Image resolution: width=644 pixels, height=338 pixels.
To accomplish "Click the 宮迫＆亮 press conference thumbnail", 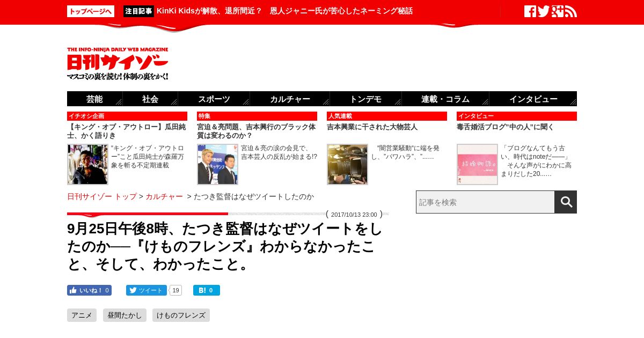I will click(x=217, y=164).
